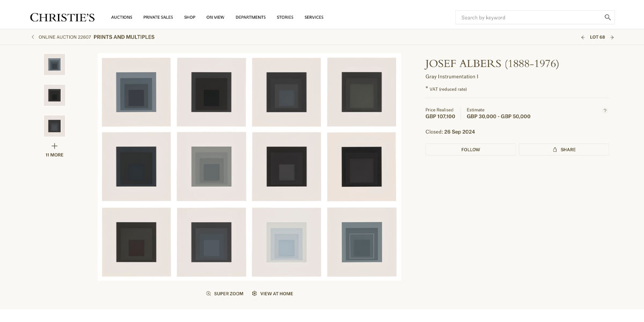Open the estimate help question mark
Viewport: 644px width, 322px height.
click(x=605, y=111)
